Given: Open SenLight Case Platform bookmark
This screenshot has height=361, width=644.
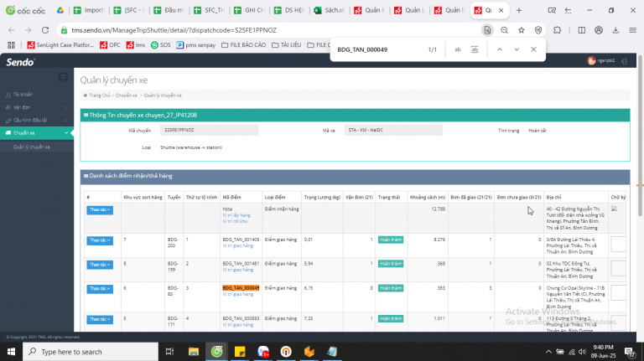Looking at the screenshot, I should tap(60, 45).
